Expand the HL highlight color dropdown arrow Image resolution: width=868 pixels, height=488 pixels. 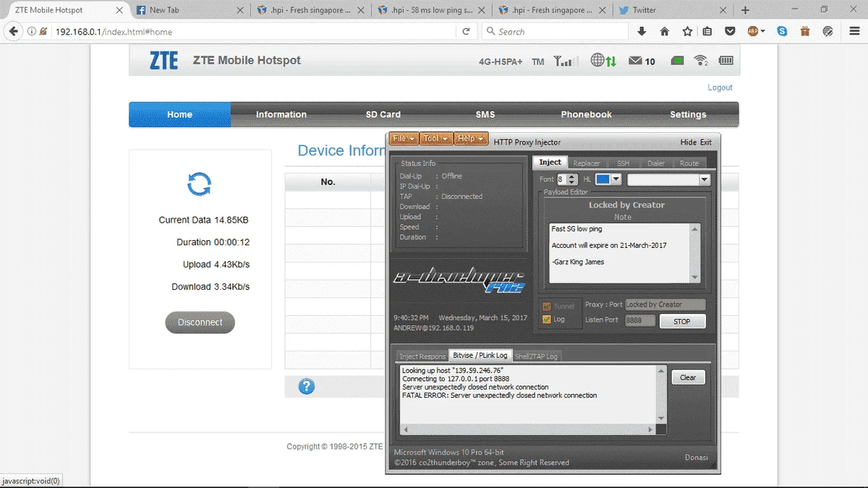pos(616,179)
